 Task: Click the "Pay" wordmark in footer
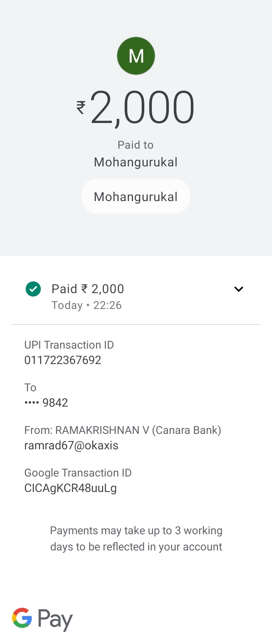point(55,619)
